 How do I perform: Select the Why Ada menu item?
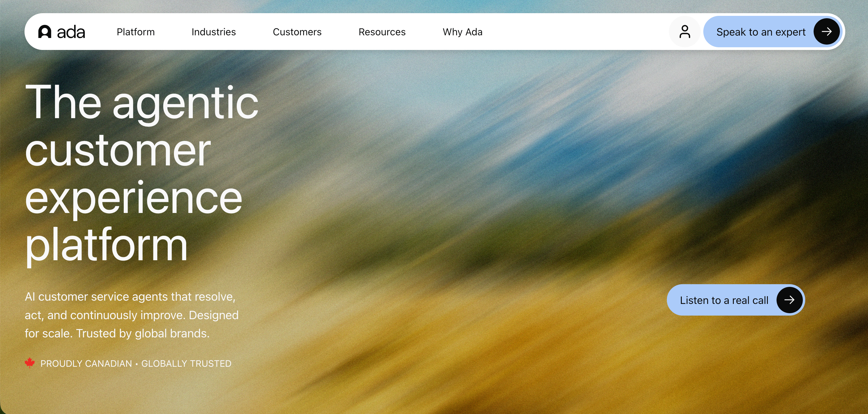pos(462,32)
